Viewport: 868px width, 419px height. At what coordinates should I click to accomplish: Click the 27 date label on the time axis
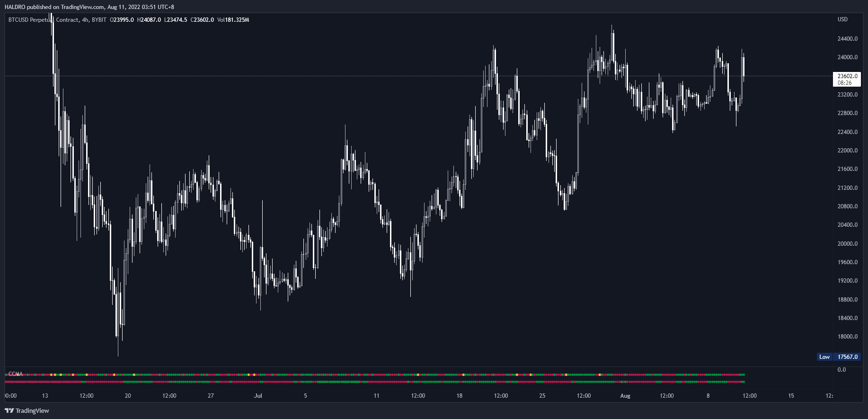(x=211, y=396)
